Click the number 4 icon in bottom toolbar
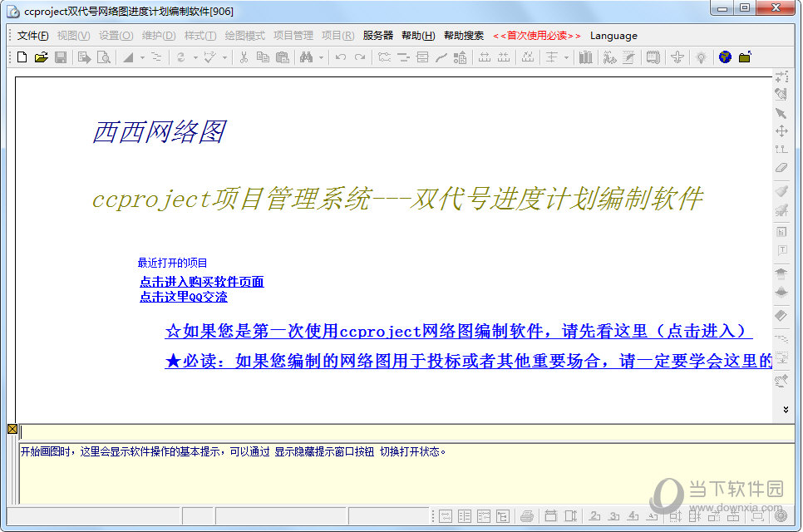803x532 pixels. (633, 516)
